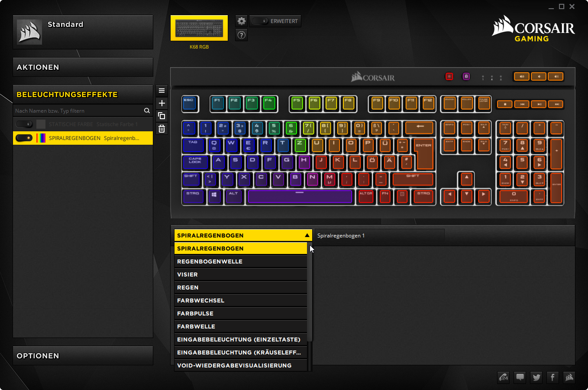Delete lighting effect with trash icon
Viewport: 588px width, 390px height.
click(162, 129)
